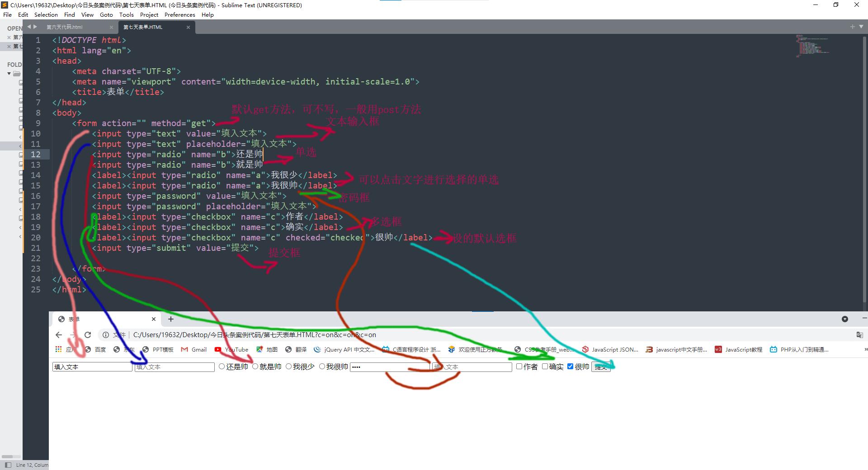Open the Preferences menu
Viewport: 868px width, 470px height.
pyautogui.click(x=179, y=14)
